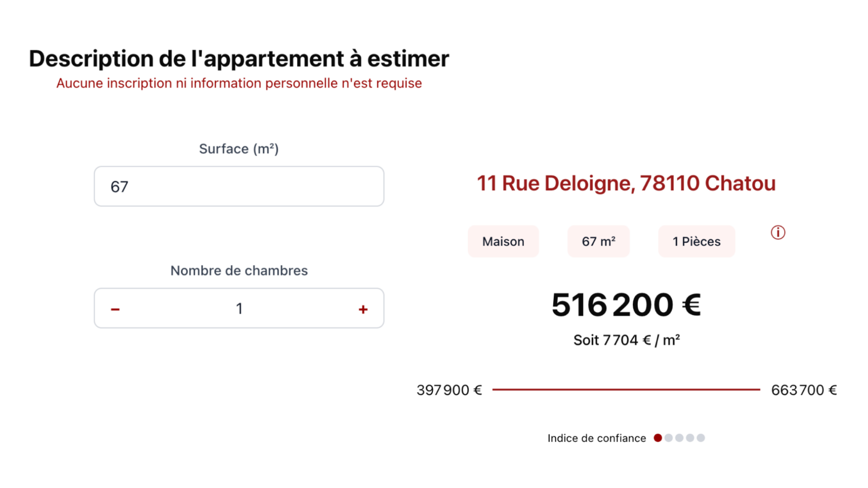Increase the number of chambres with plus
868x488 pixels.
363,309
